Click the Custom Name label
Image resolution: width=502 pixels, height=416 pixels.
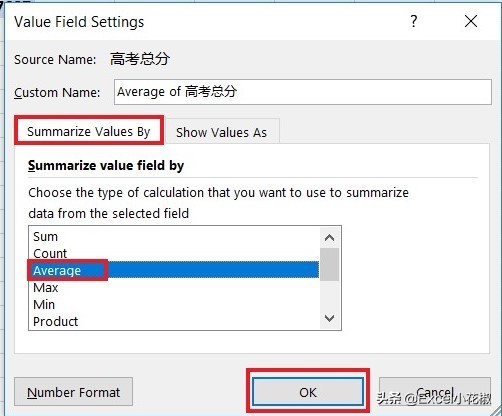(57, 92)
